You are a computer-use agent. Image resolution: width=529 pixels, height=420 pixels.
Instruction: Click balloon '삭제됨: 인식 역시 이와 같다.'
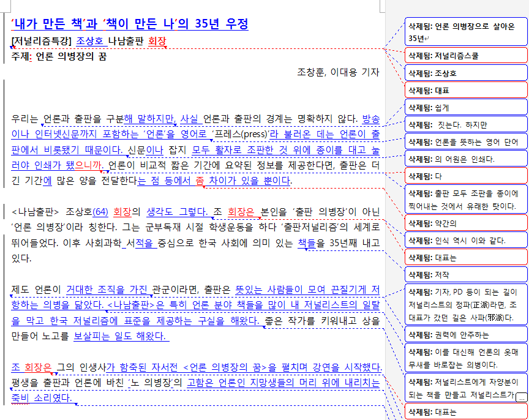pyautogui.click(x=464, y=240)
